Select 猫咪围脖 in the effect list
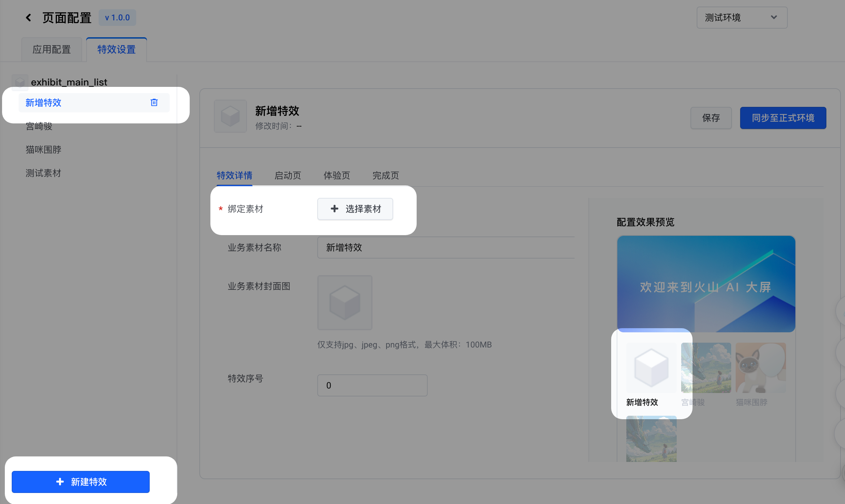This screenshot has height=504, width=845. (43, 150)
